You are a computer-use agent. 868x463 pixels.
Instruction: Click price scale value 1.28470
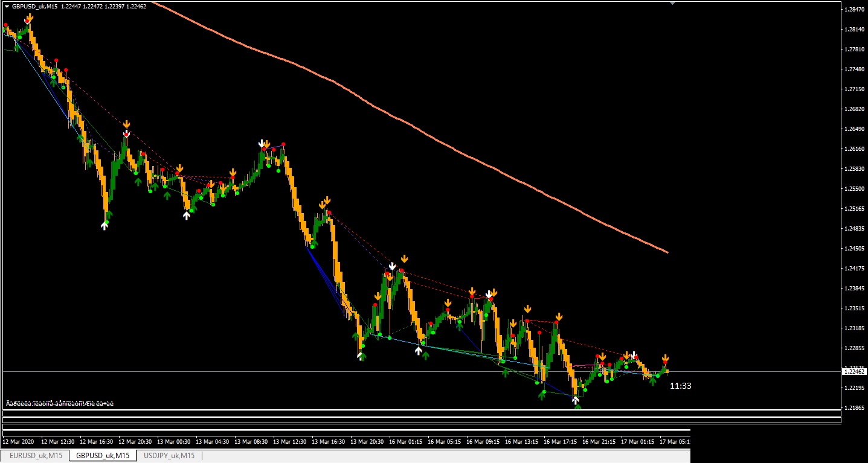[854, 10]
